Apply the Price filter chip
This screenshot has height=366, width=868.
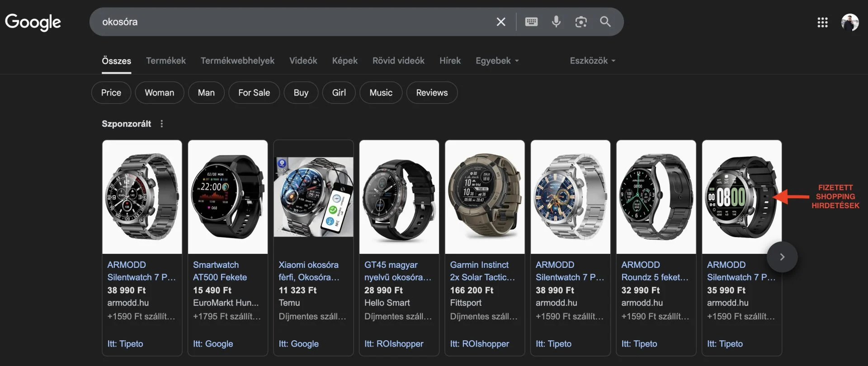(111, 93)
